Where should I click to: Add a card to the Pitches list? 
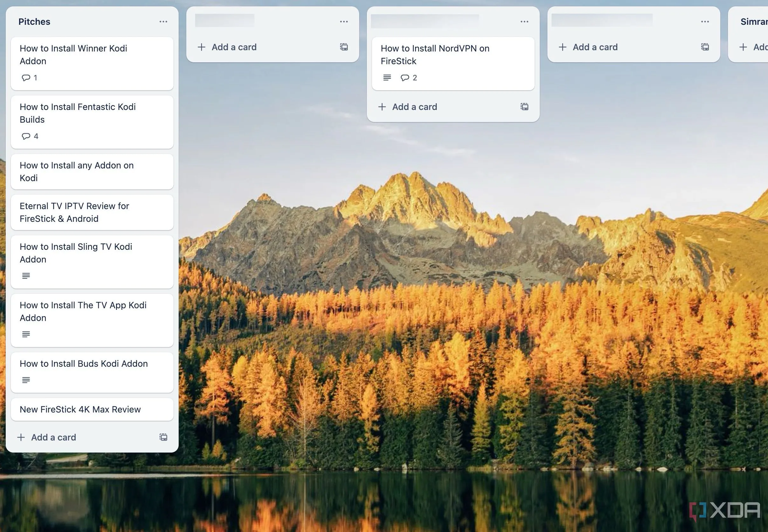click(53, 437)
